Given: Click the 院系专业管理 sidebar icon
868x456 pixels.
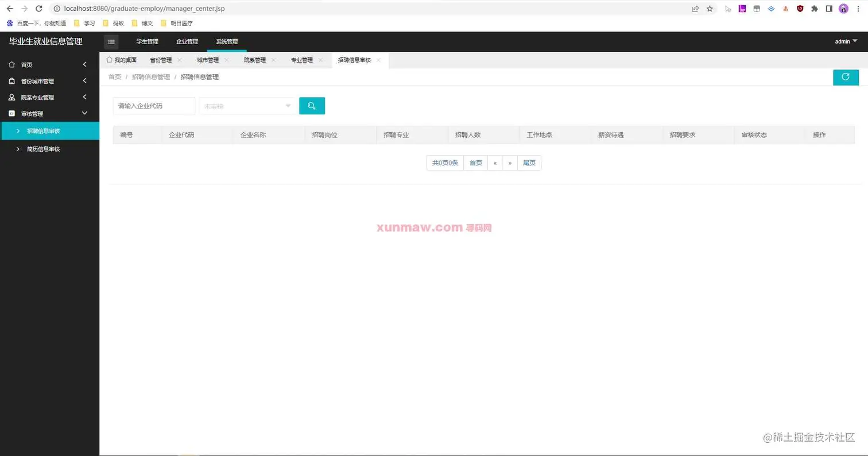Looking at the screenshot, I should (11, 98).
